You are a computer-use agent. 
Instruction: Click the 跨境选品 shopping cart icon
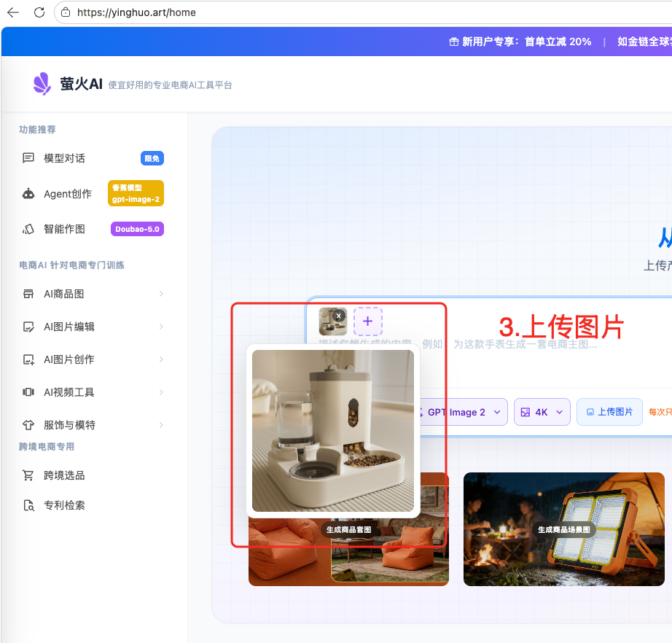[x=28, y=475]
